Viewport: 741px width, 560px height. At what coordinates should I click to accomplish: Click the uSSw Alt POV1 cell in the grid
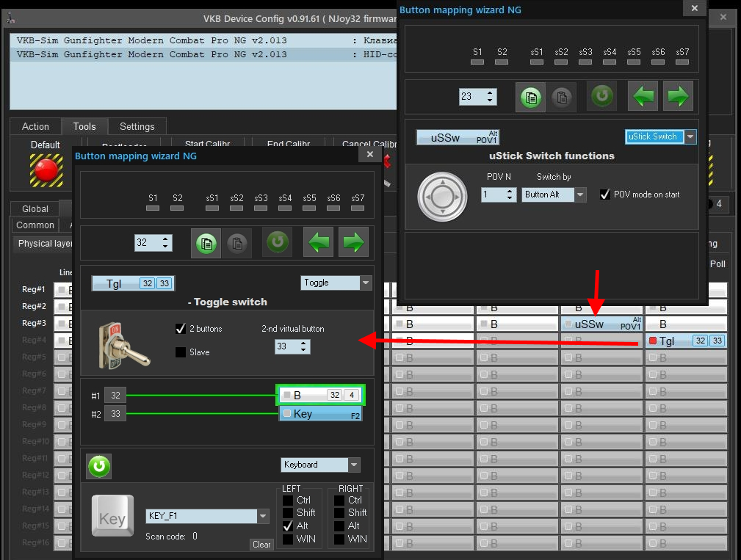click(x=601, y=324)
